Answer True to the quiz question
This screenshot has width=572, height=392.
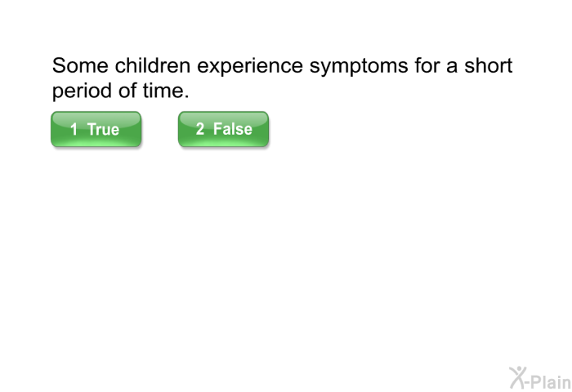[96, 129]
